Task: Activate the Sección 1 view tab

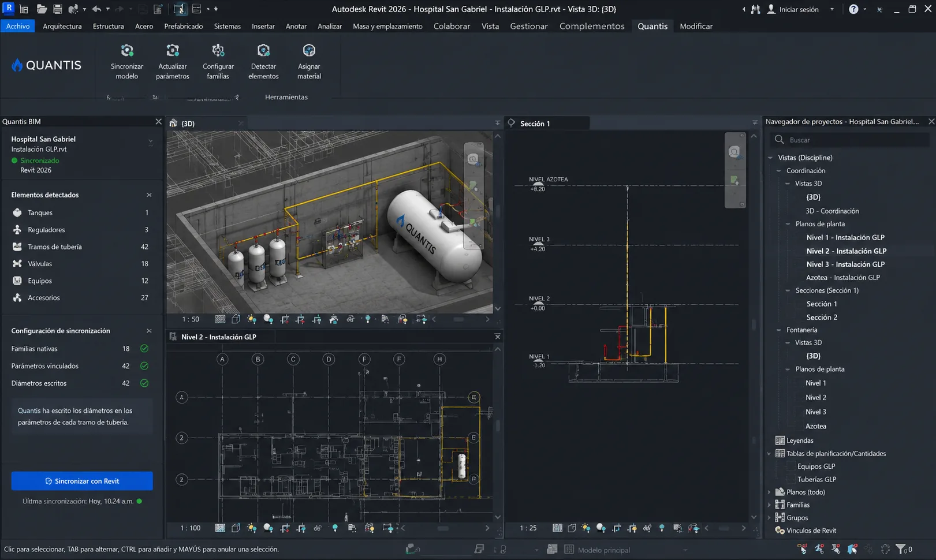Action: point(547,123)
